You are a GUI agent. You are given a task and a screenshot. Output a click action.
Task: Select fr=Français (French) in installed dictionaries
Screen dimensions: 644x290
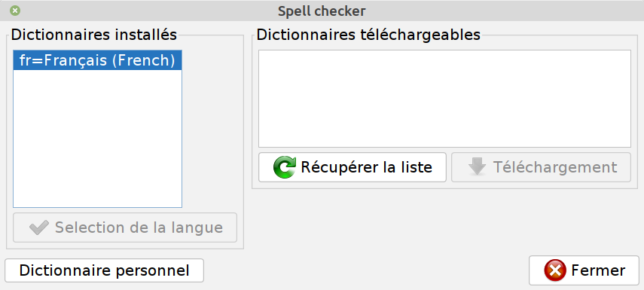click(x=98, y=60)
